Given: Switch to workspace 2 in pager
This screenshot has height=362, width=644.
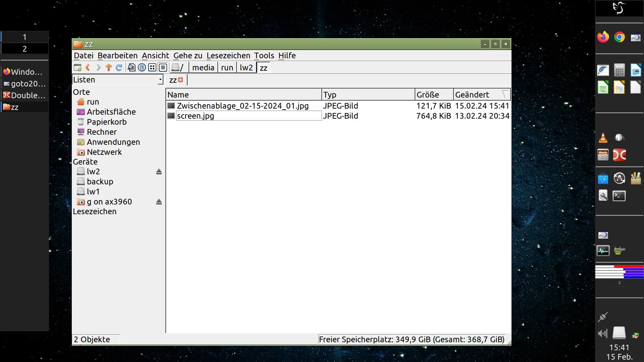Looking at the screenshot, I should click(24, 49).
